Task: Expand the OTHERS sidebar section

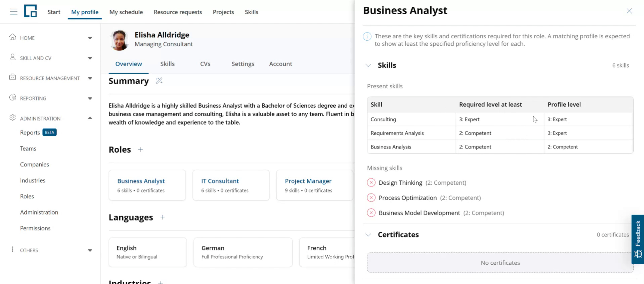Action: coord(90,250)
